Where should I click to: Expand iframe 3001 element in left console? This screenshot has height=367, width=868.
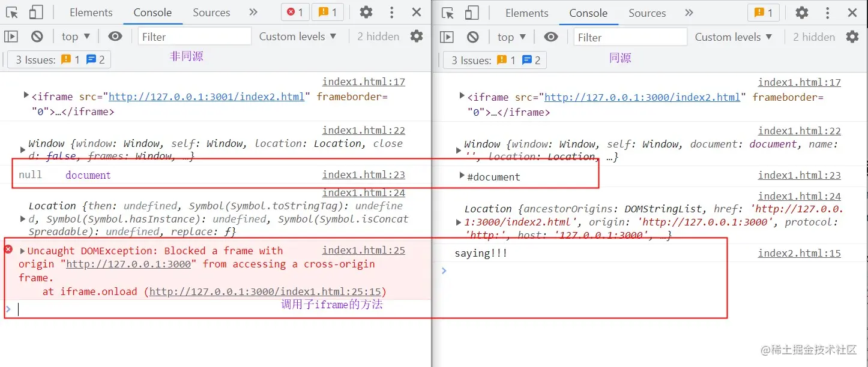click(x=26, y=95)
